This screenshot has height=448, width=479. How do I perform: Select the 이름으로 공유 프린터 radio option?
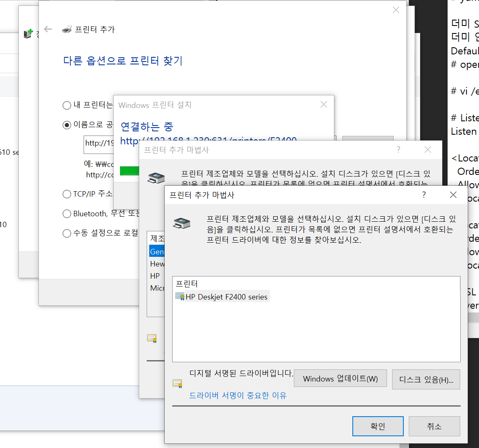[66, 125]
